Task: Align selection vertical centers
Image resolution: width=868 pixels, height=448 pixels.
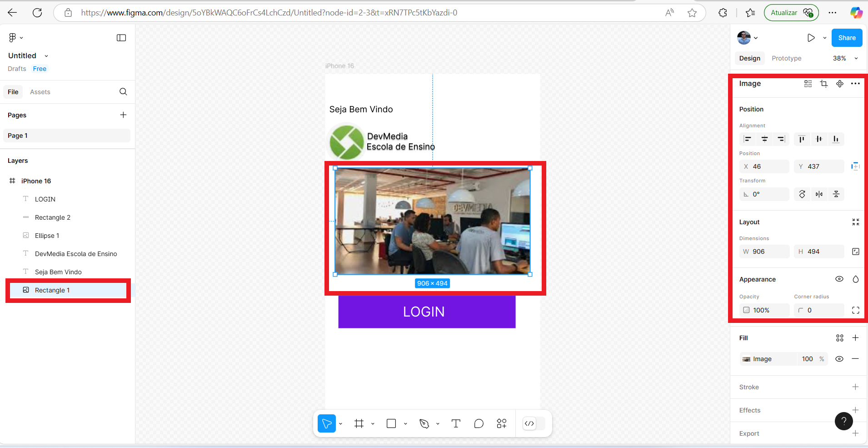Action: (819, 139)
